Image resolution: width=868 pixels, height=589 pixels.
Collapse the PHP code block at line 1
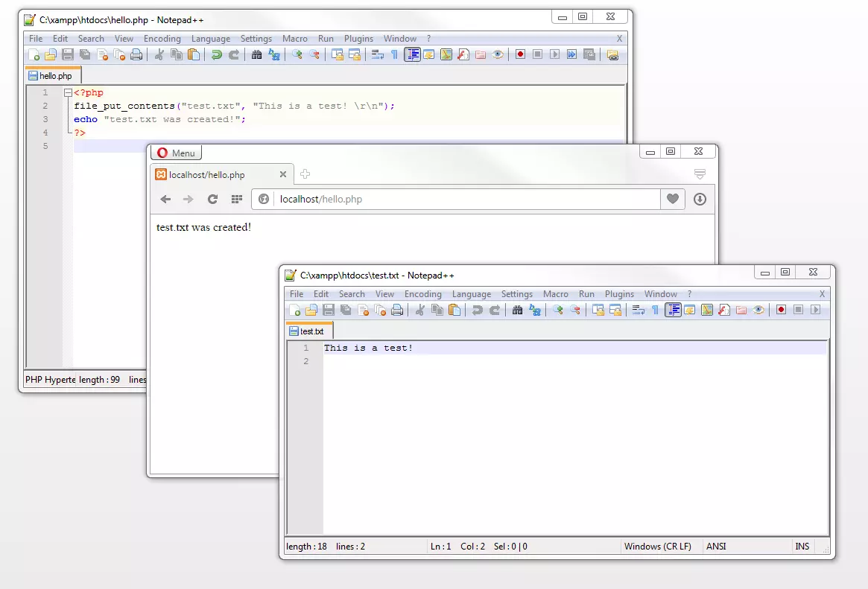(68, 92)
